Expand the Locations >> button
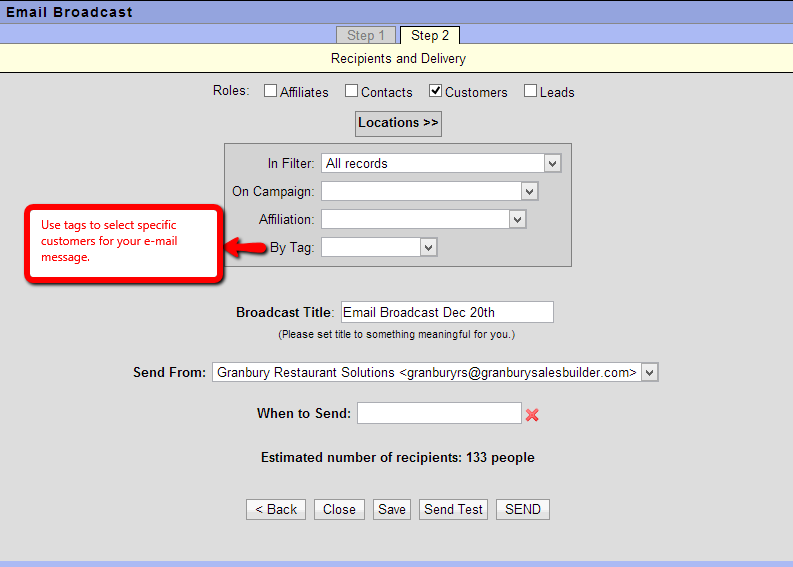Screen dimensions: 793x567 click(x=399, y=123)
